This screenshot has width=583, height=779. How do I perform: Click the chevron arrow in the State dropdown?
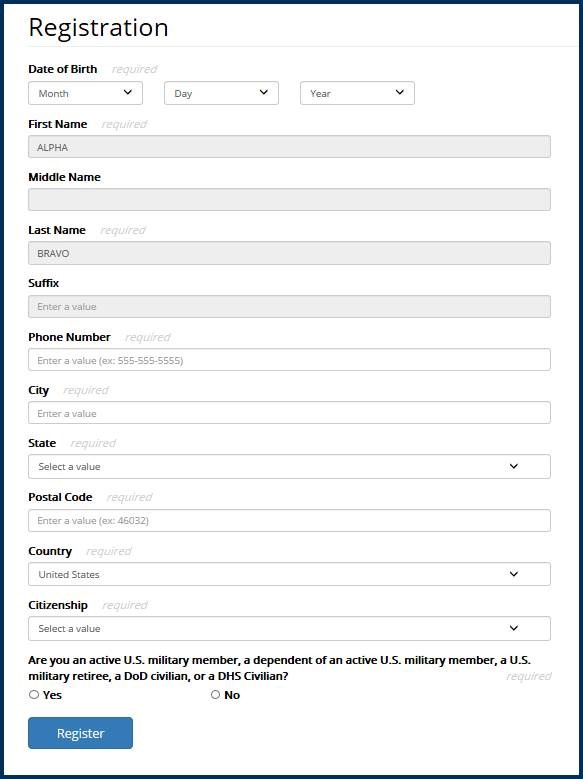[514, 467]
